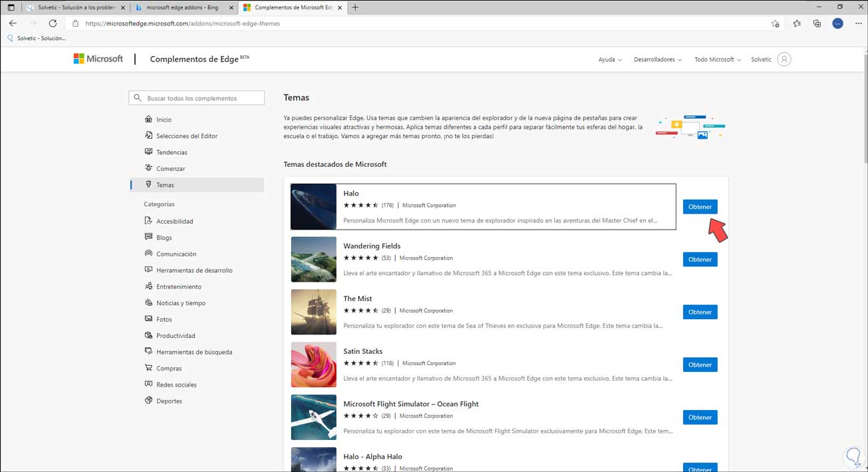Get The Mist theme with Obtener
The image size is (868, 472).
tap(700, 312)
